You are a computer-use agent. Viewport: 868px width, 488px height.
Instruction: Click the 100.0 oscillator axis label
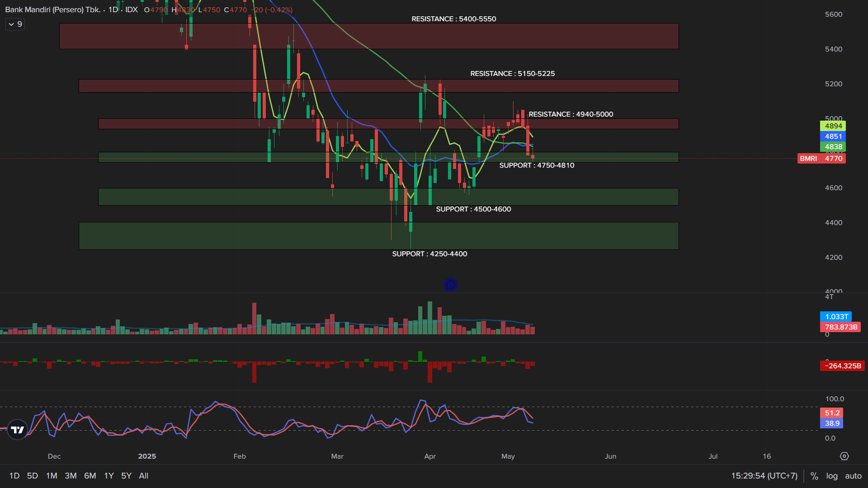(x=835, y=399)
